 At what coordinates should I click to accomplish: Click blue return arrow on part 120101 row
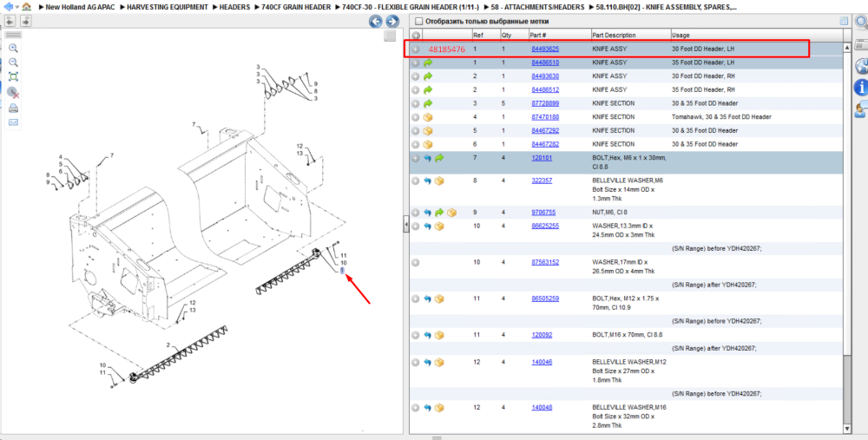pos(427,158)
